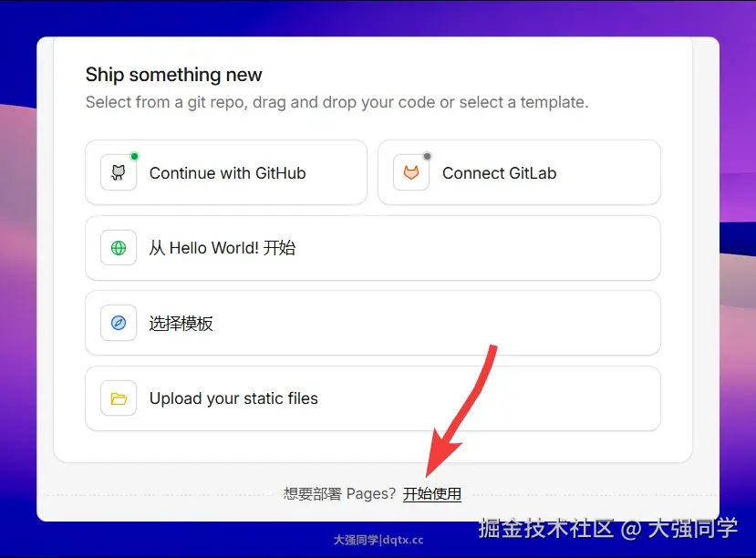
Task: Click the orange GitLab fox icon
Action: pos(411,172)
